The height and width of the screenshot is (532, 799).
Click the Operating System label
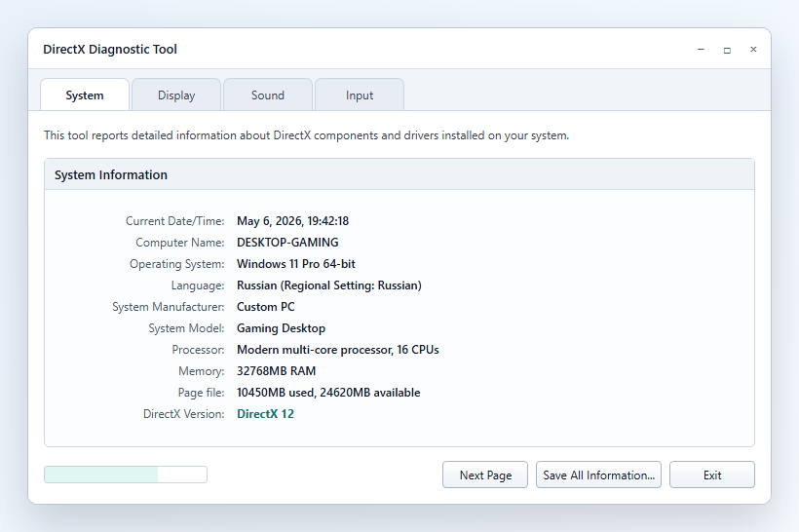click(x=176, y=264)
